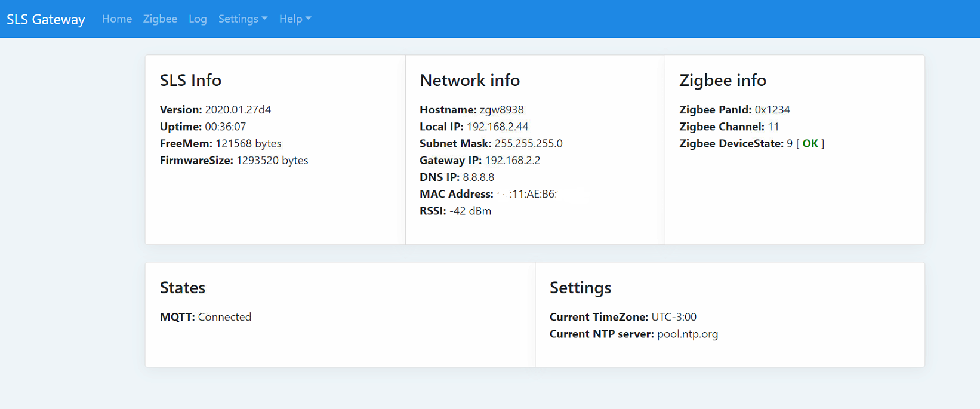Click the hostname zgw8938
980x409 pixels.
point(501,110)
